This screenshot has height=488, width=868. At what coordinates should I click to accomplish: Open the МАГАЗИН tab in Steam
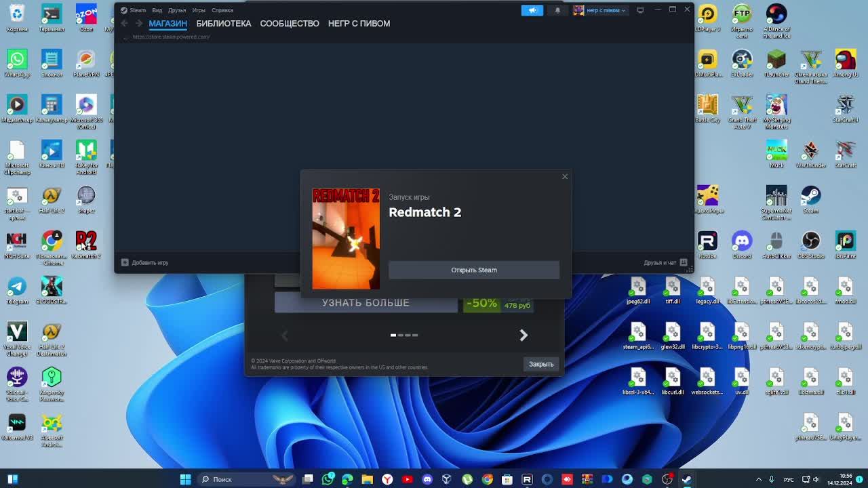(x=167, y=23)
